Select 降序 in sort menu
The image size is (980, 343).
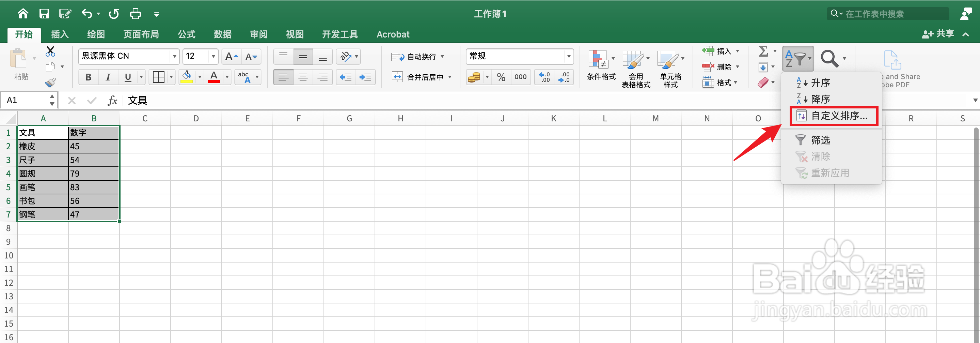[x=831, y=99]
